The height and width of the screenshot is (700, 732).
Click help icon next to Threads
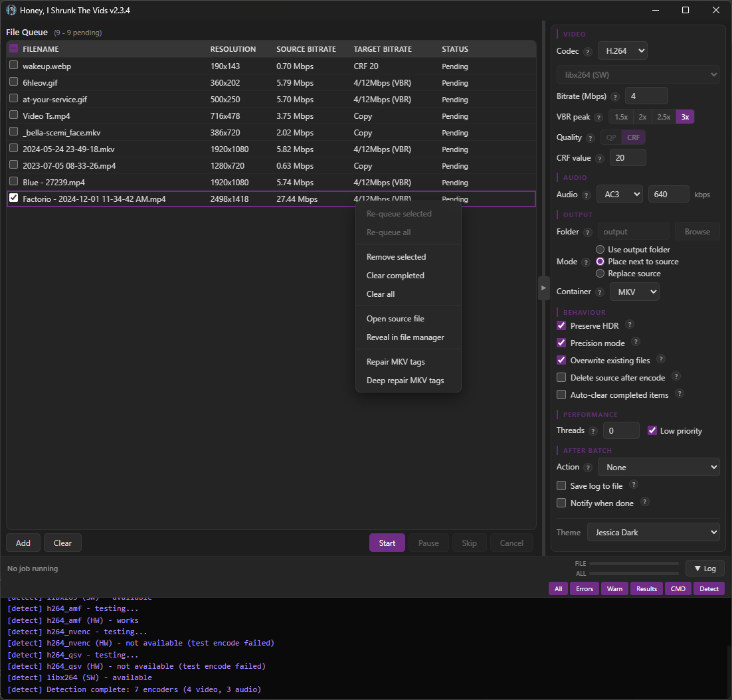593,431
